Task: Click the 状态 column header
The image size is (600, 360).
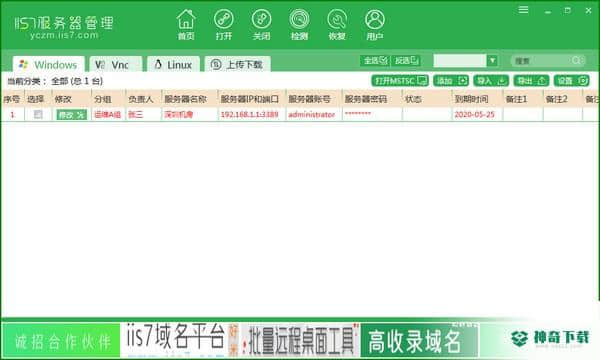Action: pos(427,99)
